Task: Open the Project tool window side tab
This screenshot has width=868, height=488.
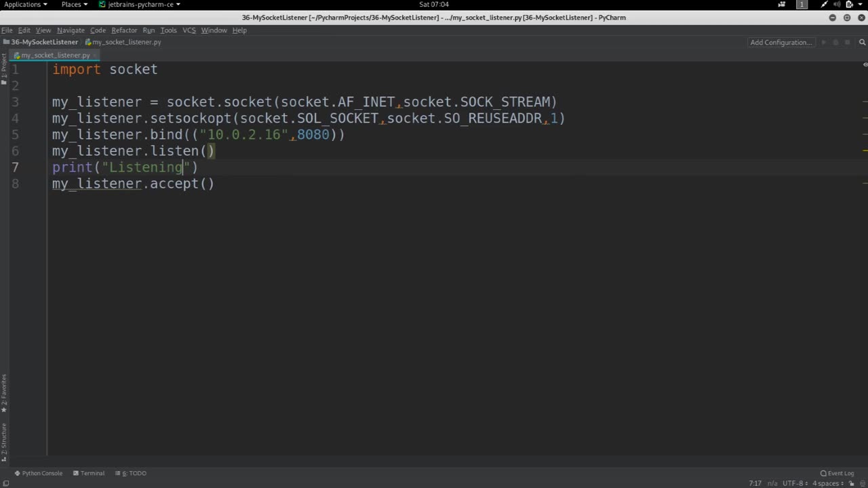Action: pos(3,70)
